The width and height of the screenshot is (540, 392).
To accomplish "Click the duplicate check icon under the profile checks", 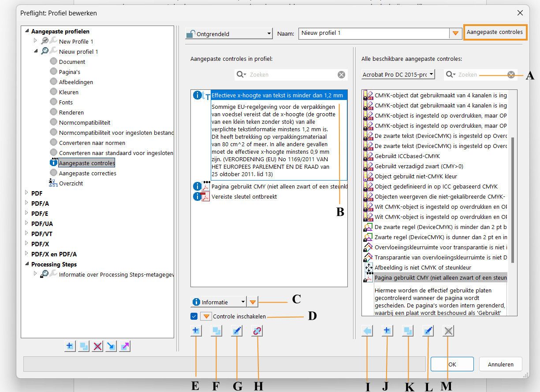I will coord(216,330).
